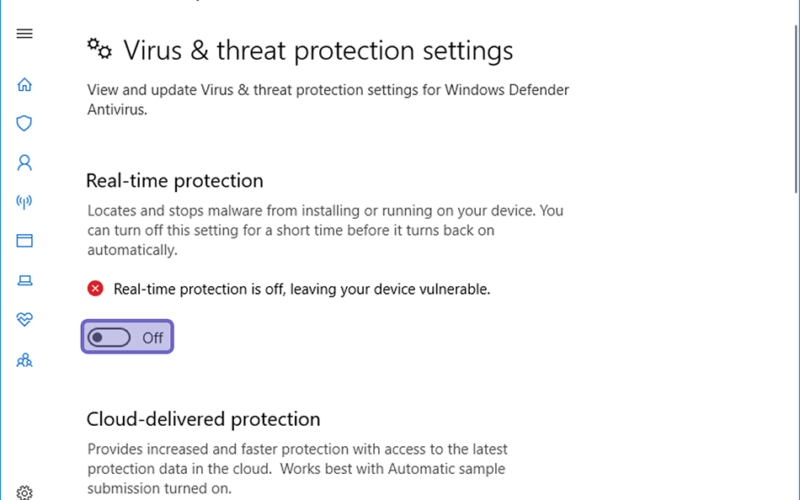Click the Off label beside the toggle
Viewport: 800px width, 500px height.
(153, 338)
